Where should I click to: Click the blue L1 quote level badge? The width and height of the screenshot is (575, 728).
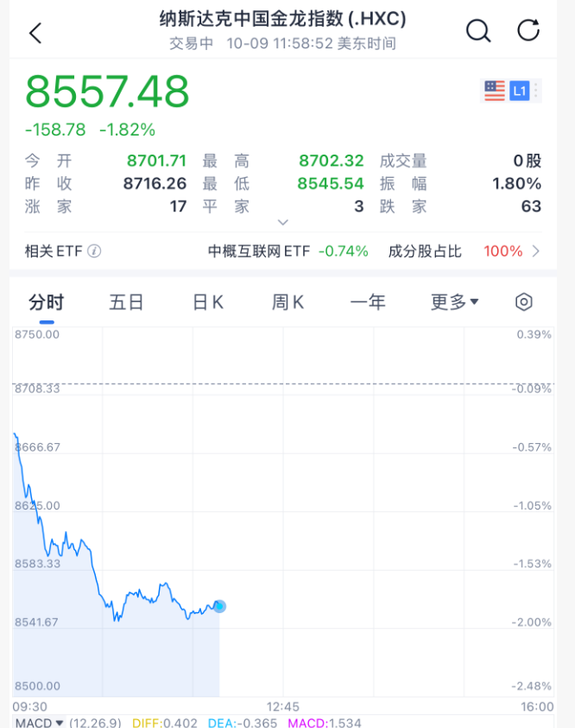click(x=519, y=91)
